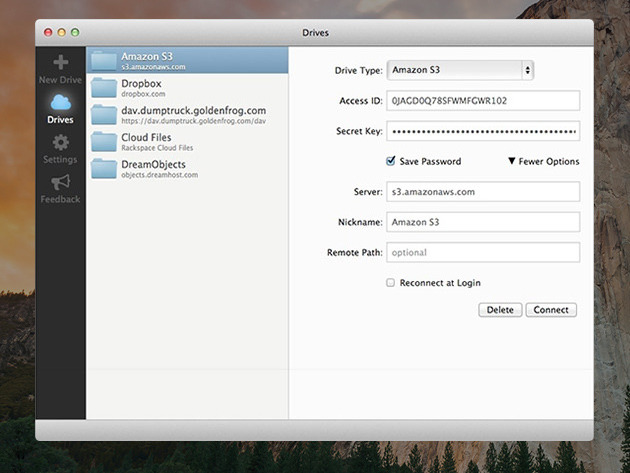Collapse options with Fewer Options triangle
The height and width of the screenshot is (473, 630).
(x=511, y=161)
